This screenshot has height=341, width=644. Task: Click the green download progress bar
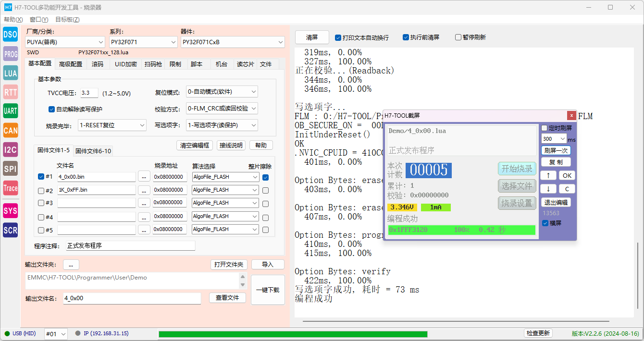pos(293,334)
